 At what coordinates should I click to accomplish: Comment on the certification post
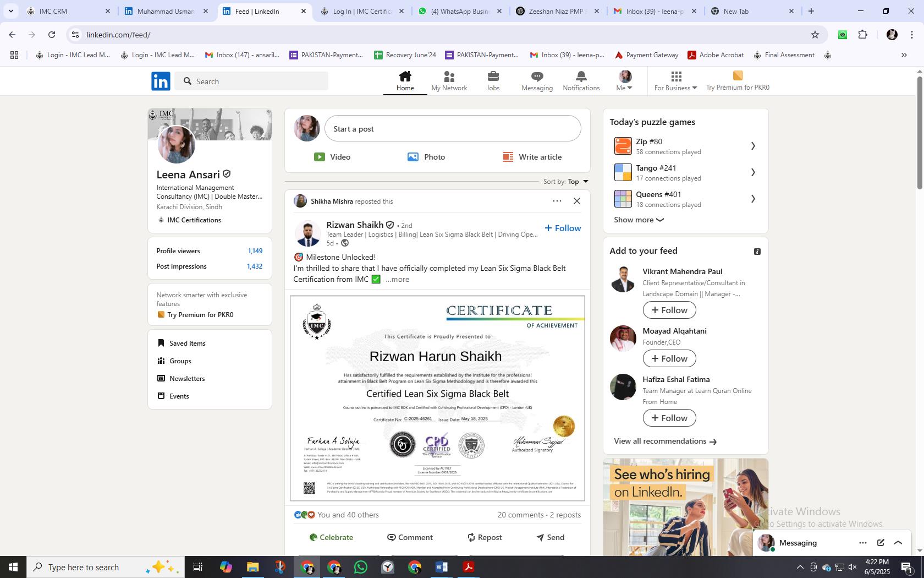point(410,537)
